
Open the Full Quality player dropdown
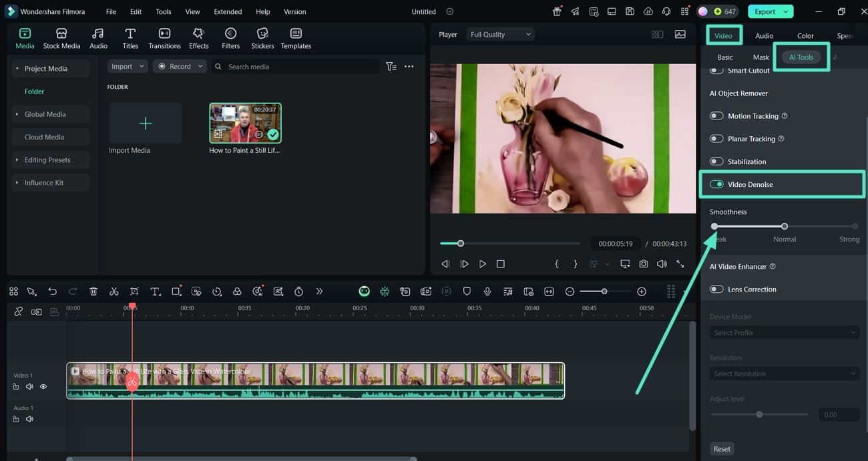[500, 34]
